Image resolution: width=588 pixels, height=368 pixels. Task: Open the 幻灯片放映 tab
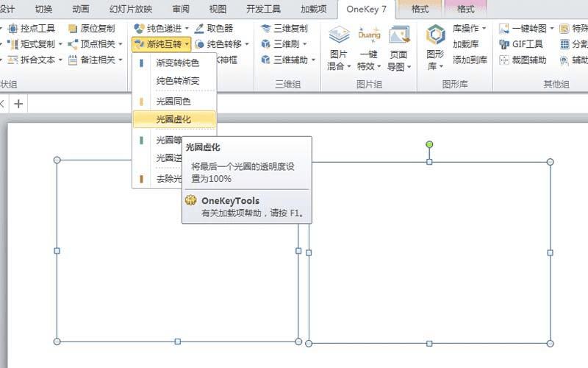click(x=131, y=10)
